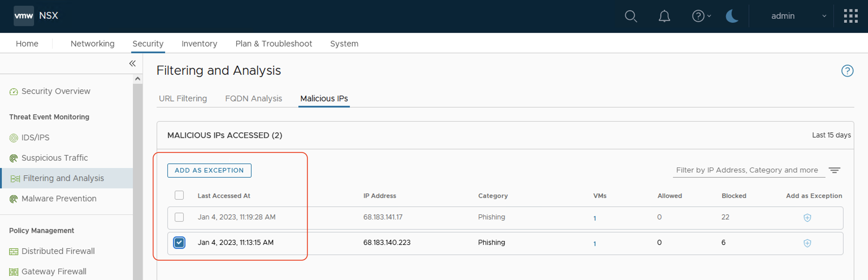
Task: Tick the select-all header checkbox
Action: click(179, 195)
